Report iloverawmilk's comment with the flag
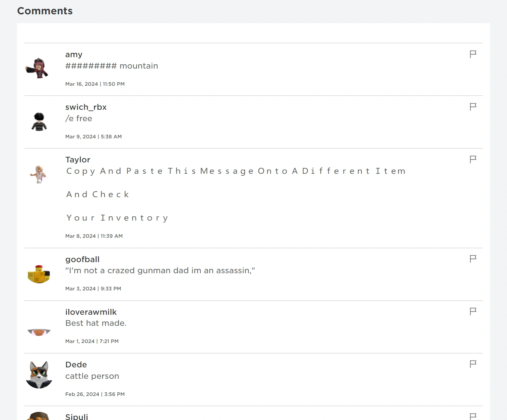 pyautogui.click(x=473, y=311)
